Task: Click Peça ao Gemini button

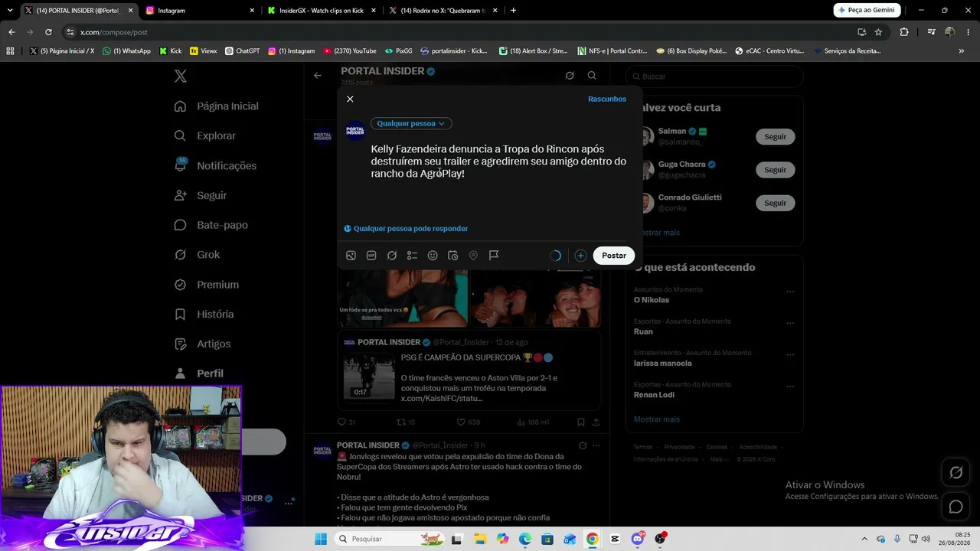Action: click(867, 10)
